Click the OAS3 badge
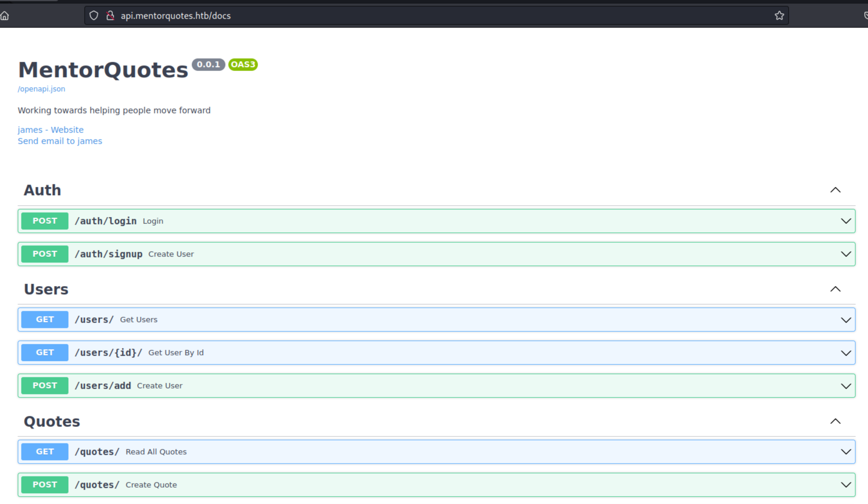The width and height of the screenshot is (868, 504). 243,64
